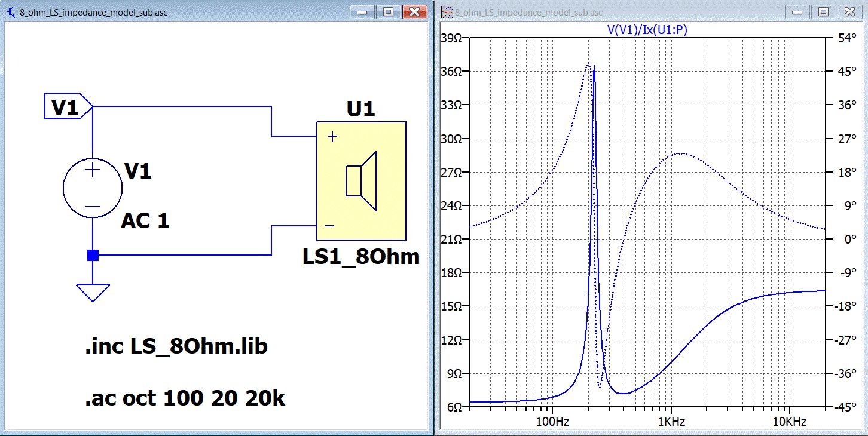Click the waveform window's title bar icon
This screenshot has width=868, height=436.
pos(445,12)
